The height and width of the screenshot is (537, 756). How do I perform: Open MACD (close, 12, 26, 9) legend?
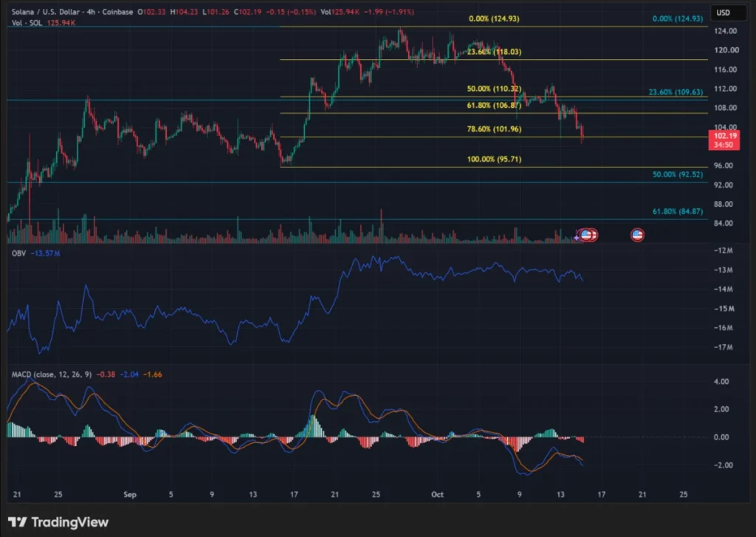pyautogui.click(x=52, y=374)
